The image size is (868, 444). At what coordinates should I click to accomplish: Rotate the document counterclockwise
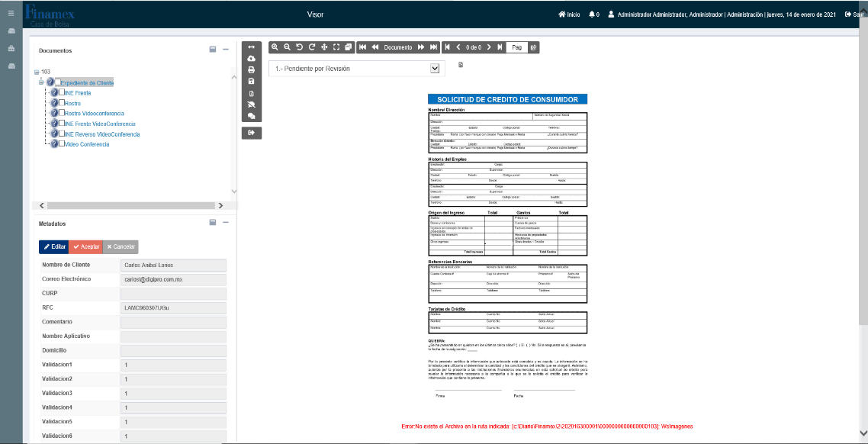click(x=299, y=47)
